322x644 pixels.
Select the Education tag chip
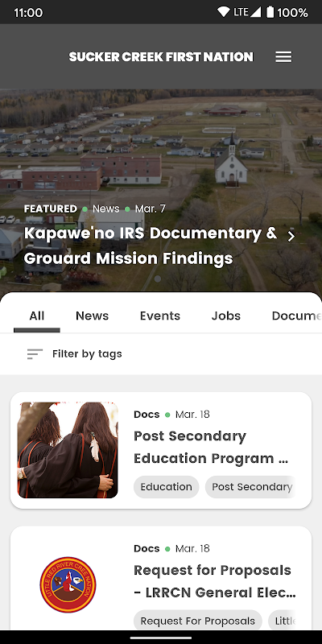pos(167,487)
